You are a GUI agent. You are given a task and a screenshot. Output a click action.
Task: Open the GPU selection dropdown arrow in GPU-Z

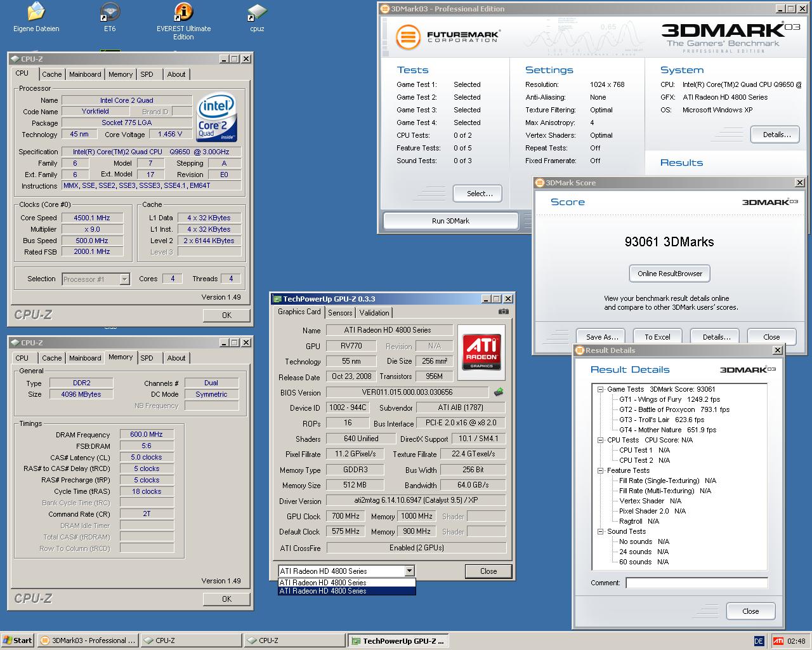pyautogui.click(x=409, y=571)
